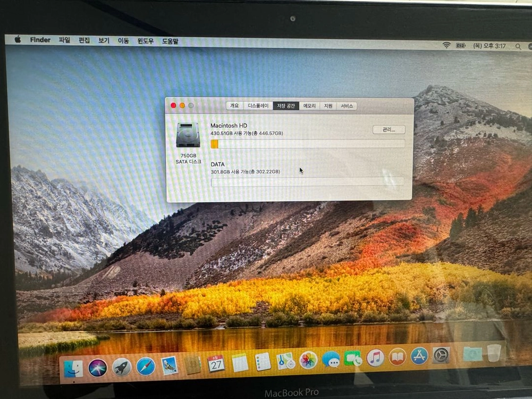Click DATA volume storage usage bar

click(307, 181)
